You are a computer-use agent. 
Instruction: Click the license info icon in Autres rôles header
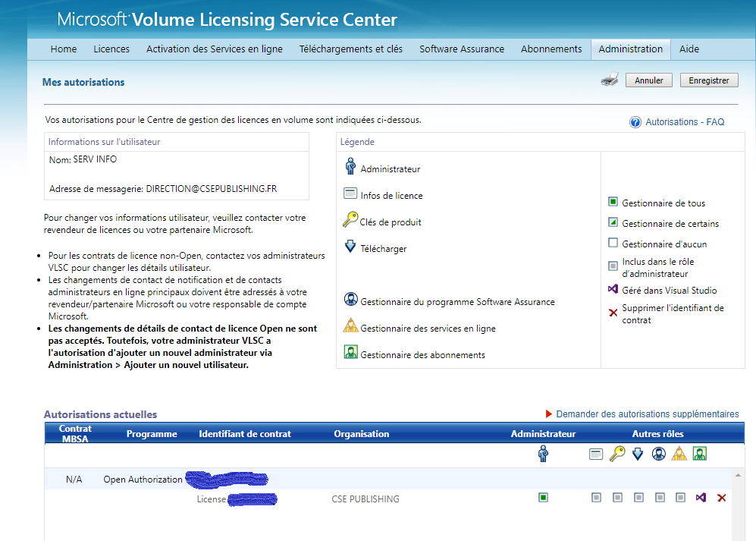click(596, 455)
